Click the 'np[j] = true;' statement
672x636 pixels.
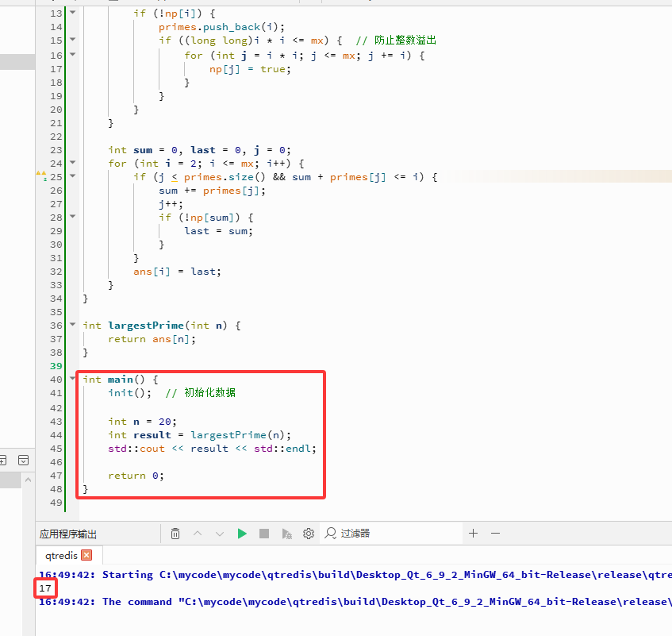[x=250, y=69]
